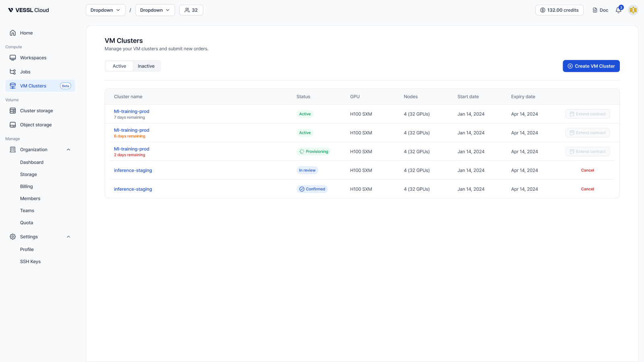644x362 pixels.
Task: Click '6 days remaining' orange text
Action: pos(130,136)
